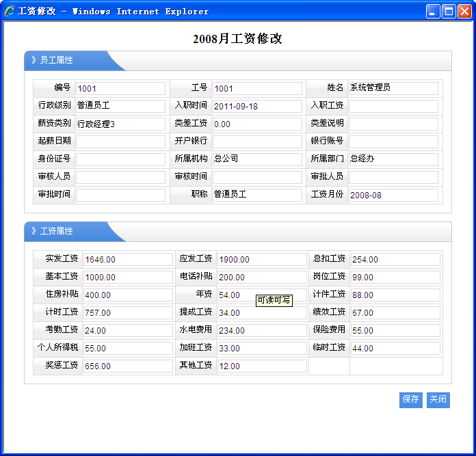The height and width of the screenshot is (456, 476).
Task: Click the 绩效工资 field showing 67.00
Action: click(x=395, y=312)
